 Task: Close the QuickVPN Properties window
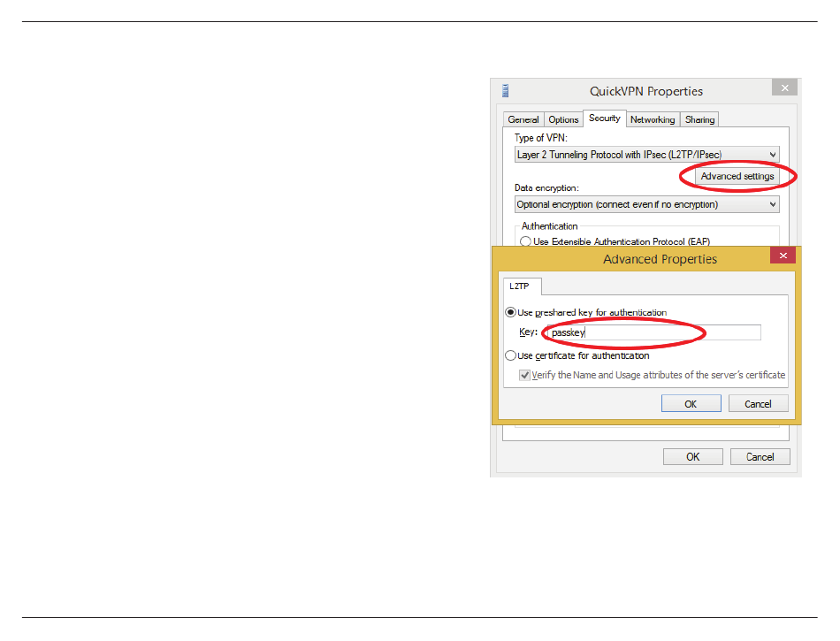(x=785, y=88)
